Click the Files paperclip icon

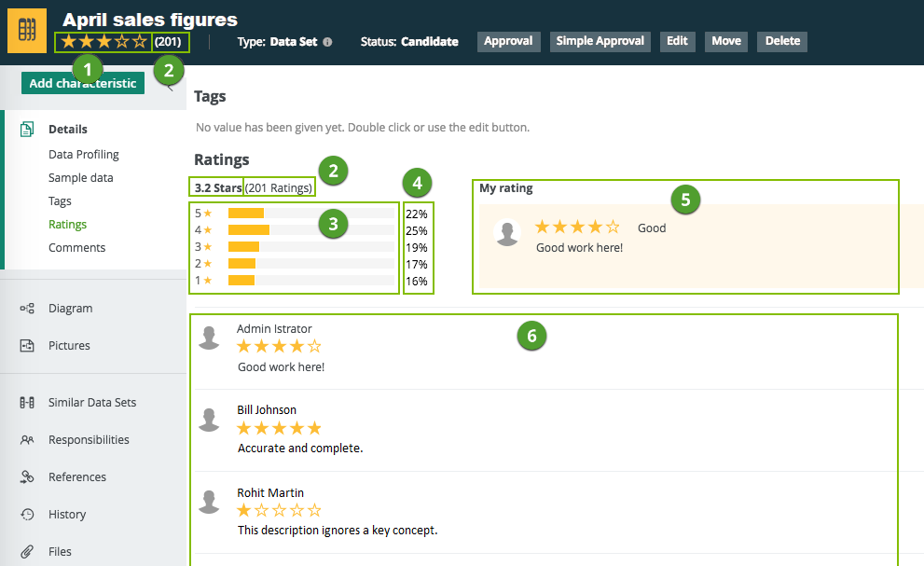(x=27, y=551)
